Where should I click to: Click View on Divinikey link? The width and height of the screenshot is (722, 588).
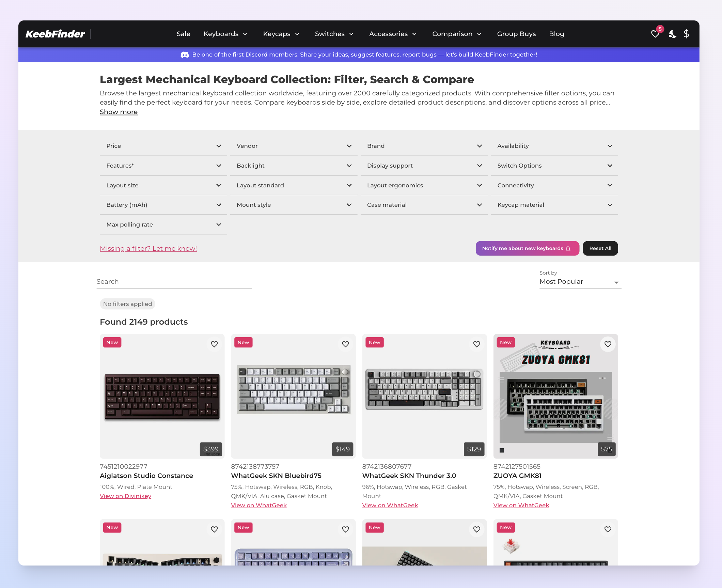coord(125,496)
